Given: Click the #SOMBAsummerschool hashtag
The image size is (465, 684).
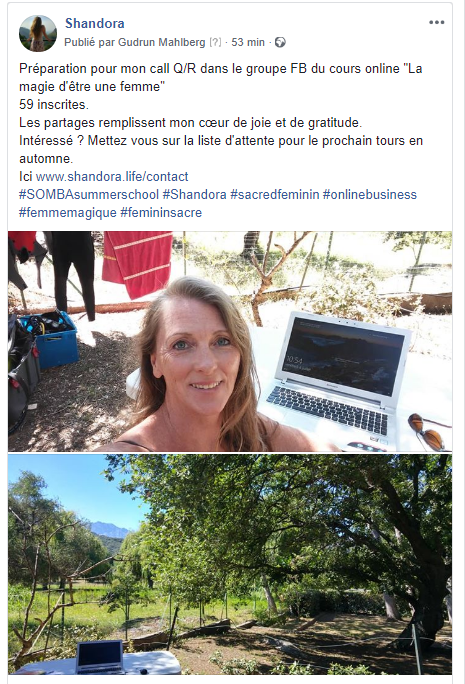Looking at the screenshot, I should tap(89, 195).
